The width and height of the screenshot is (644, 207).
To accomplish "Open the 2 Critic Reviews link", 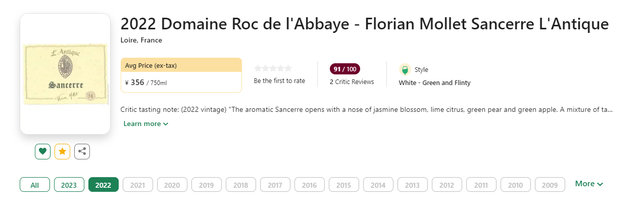I will 352,82.
